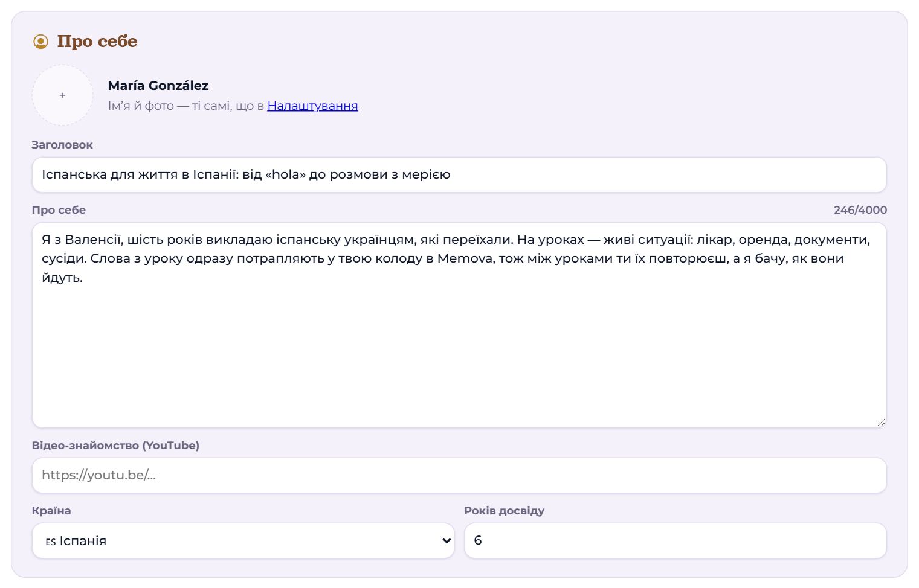Click the ES country code in the Країна select
The height and width of the screenshot is (588, 919).
pyautogui.click(x=51, y=542)
